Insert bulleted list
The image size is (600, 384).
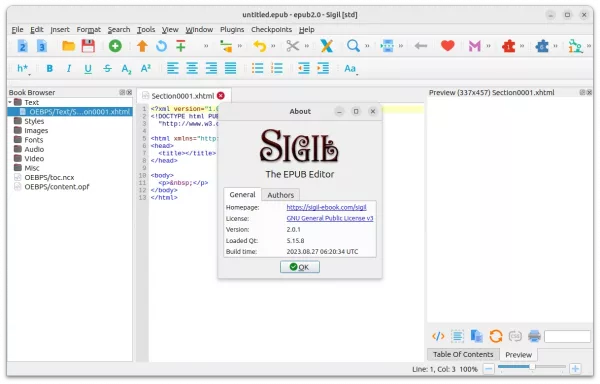(x=258, y=68)
